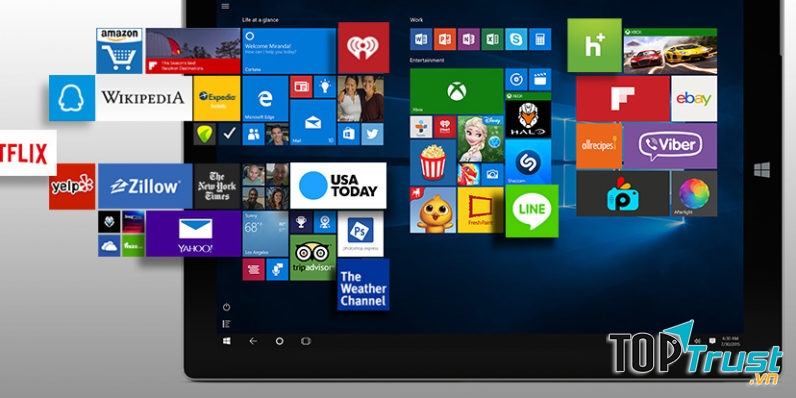Open the PicsArt tile
The width and height of the screenshot is (796, 398).
623,193
